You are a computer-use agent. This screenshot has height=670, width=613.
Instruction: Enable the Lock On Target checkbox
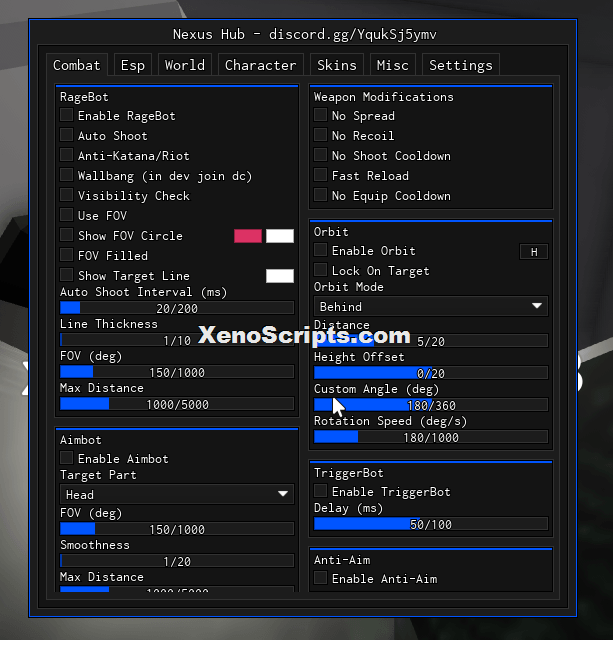[320, 270]
